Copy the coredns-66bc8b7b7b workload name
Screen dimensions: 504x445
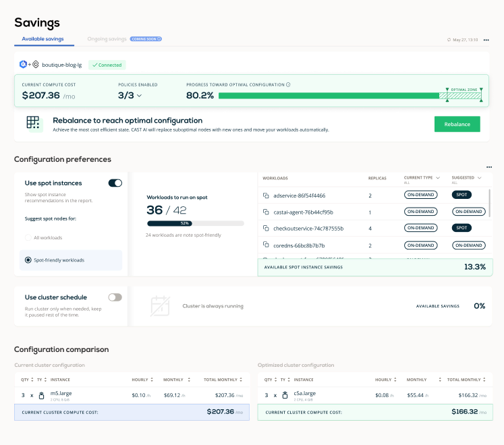267,245
